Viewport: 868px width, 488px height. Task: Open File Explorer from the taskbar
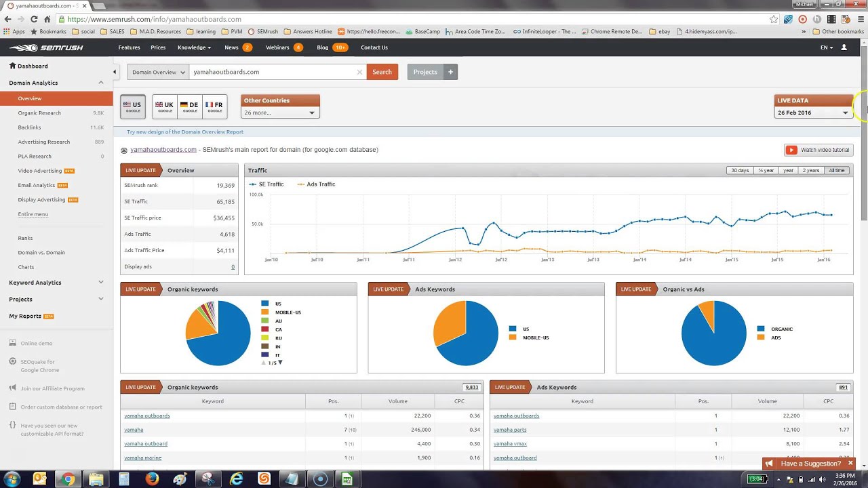click(x=96, y=479)
